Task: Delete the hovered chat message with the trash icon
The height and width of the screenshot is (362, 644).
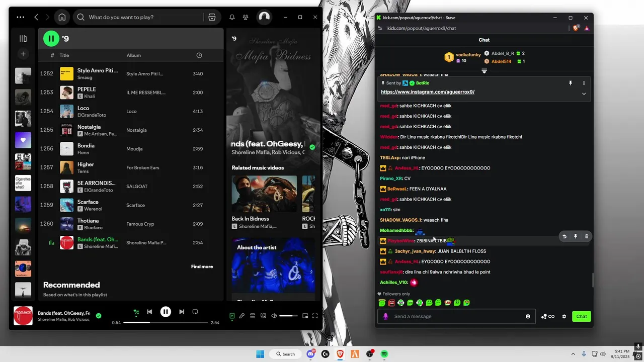Action: 586,236
